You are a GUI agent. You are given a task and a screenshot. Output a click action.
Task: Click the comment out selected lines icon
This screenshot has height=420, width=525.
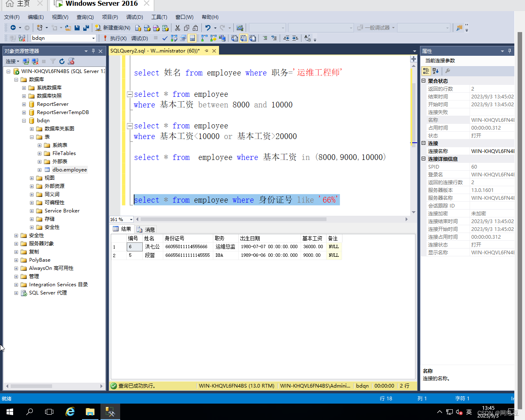(x=265, y=38)
